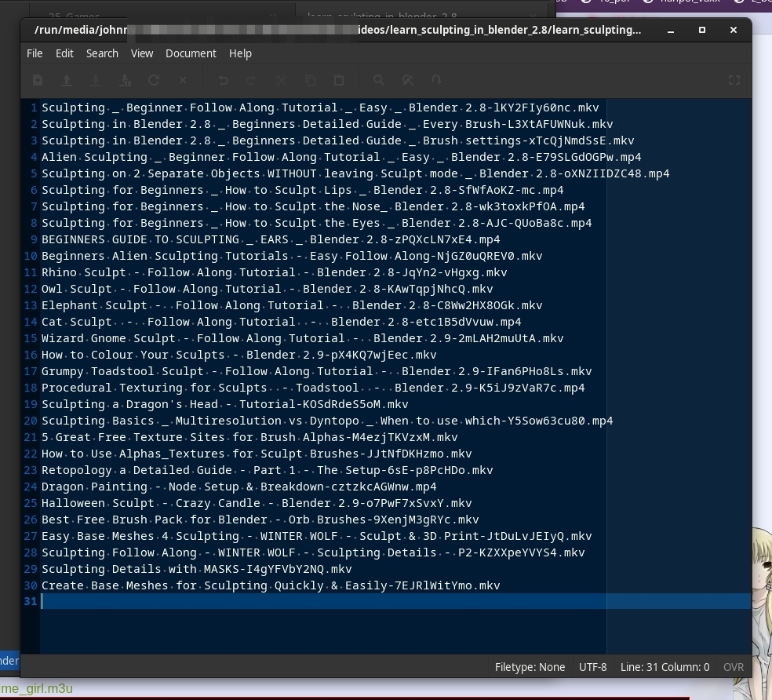The image size is (772, 700).
Task: Click the Save toolbar icon
Action: (96, 80)
